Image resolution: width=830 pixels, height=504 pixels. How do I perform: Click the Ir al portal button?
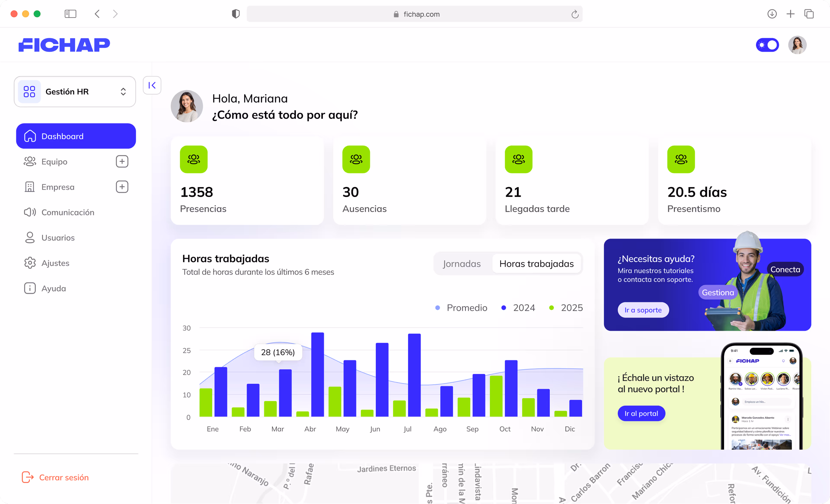coord(641,413)
